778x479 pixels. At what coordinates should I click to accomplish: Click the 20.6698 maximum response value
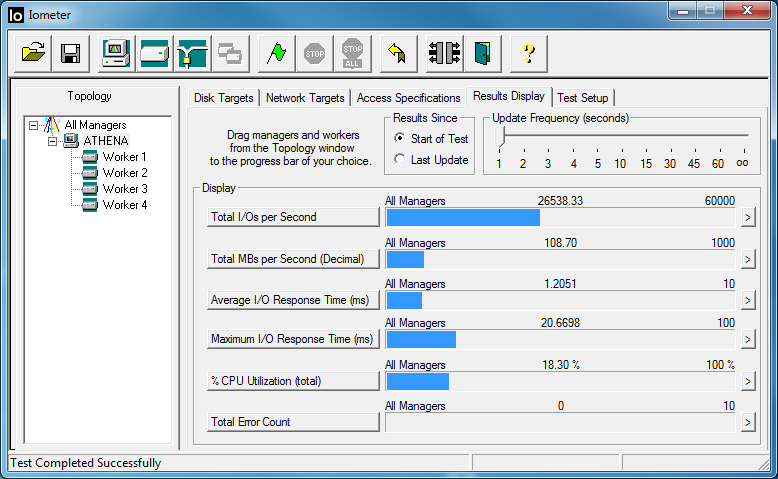click(560, 323)
